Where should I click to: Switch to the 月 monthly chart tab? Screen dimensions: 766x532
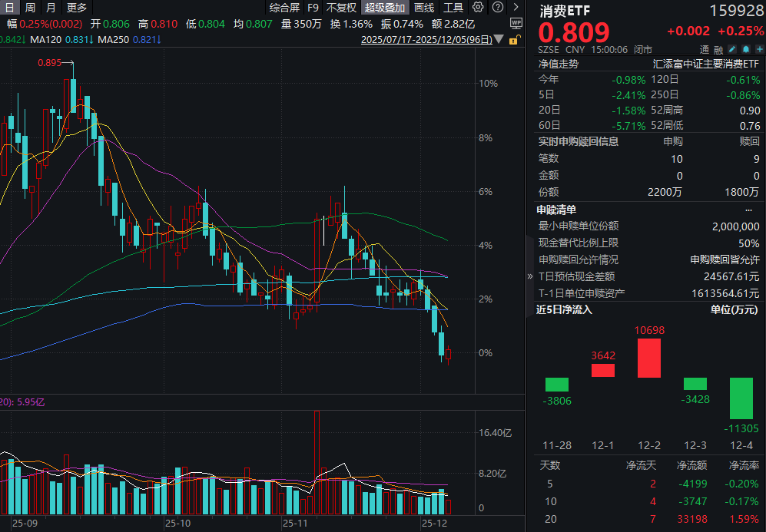coord(50,7)
